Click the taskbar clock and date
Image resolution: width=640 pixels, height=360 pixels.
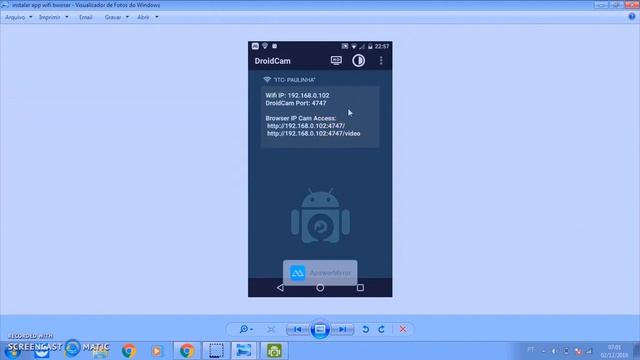614,351
